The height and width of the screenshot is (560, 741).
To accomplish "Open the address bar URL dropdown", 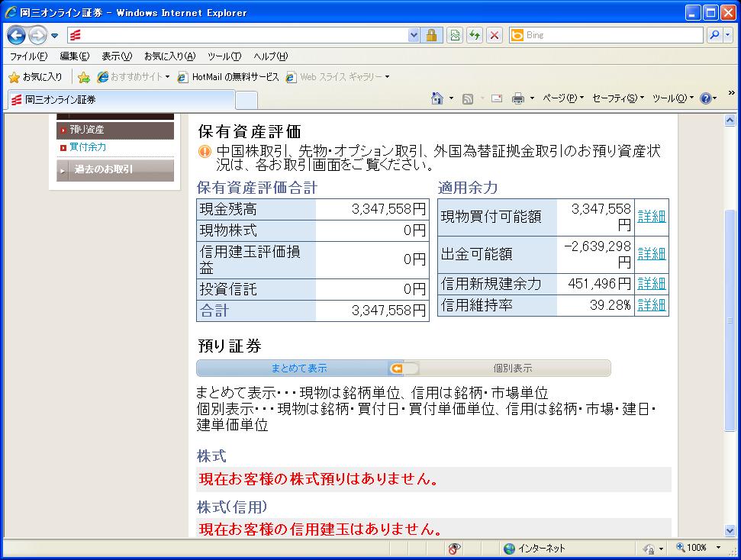I will pyautogui.click(x=414, y=35).
